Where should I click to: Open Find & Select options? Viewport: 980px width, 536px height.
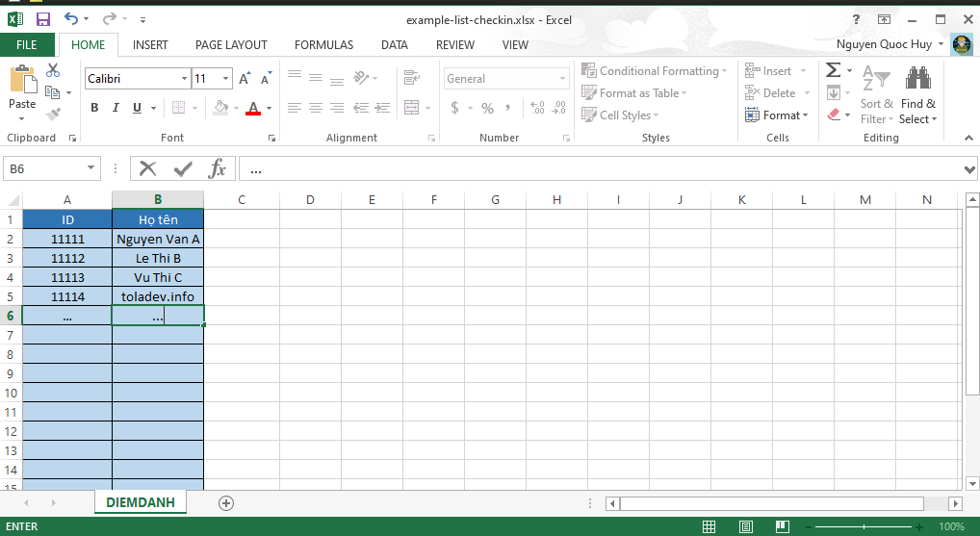coord(918,93)
